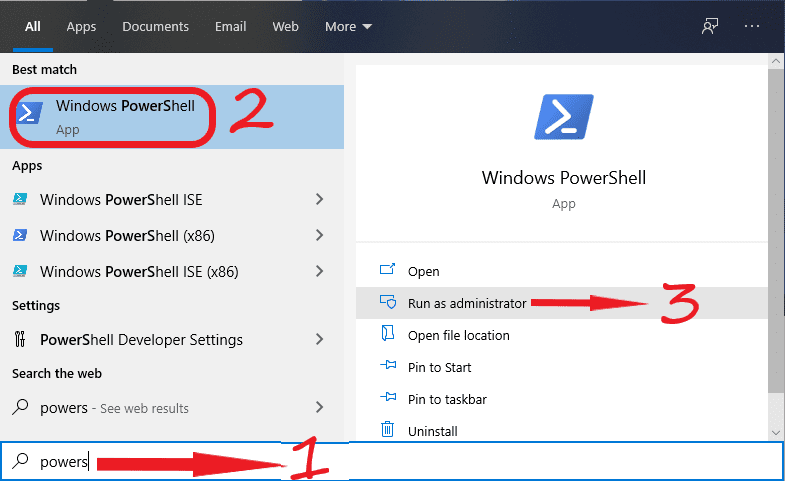Click the Windows PowerShell ISE (x86) icon
This screenshot has width=785, height=481.
(20, 271)
